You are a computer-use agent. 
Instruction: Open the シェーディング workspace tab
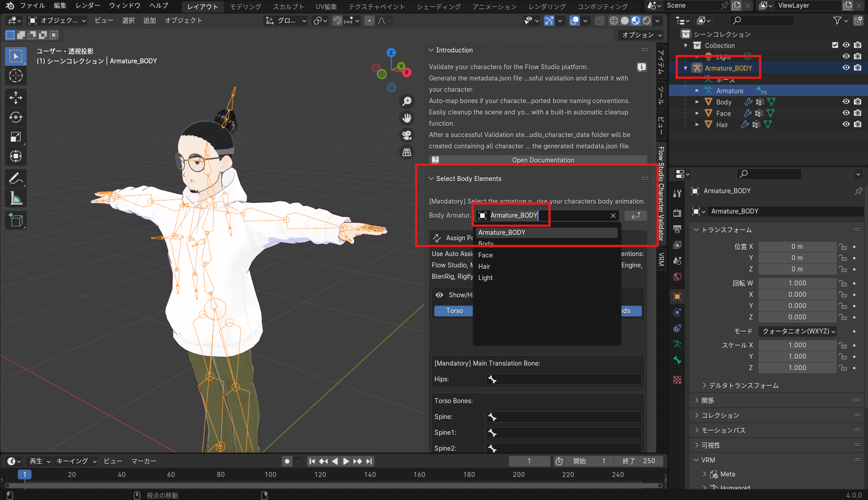coord(439,6)
